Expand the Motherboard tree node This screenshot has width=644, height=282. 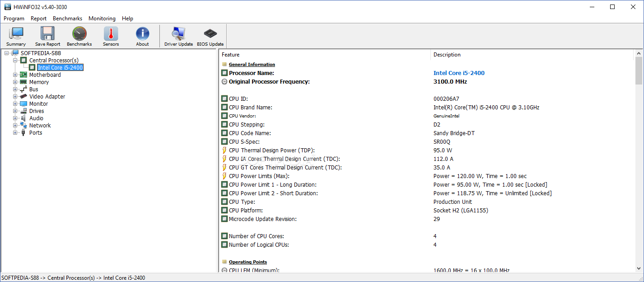(15, 75)
